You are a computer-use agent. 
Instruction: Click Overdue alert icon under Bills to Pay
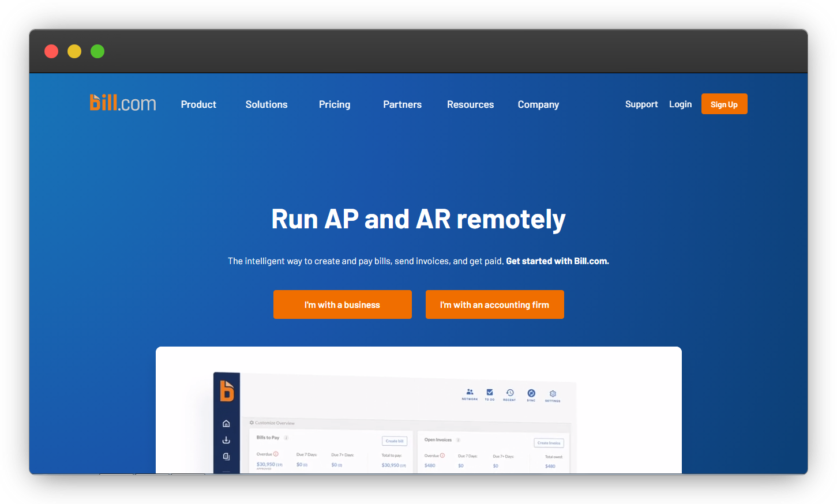pos(276,454)
